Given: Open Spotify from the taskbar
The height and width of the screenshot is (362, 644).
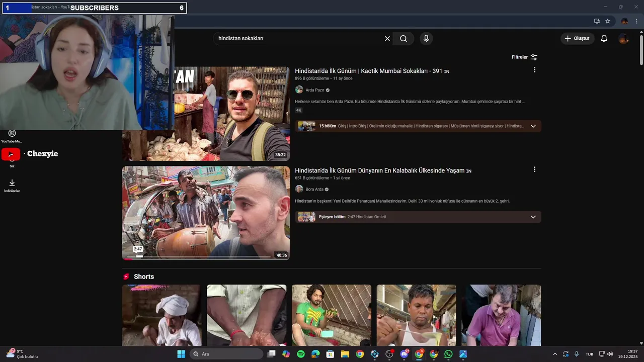Looking at the screenshot, I should click(x=301, y=354).
